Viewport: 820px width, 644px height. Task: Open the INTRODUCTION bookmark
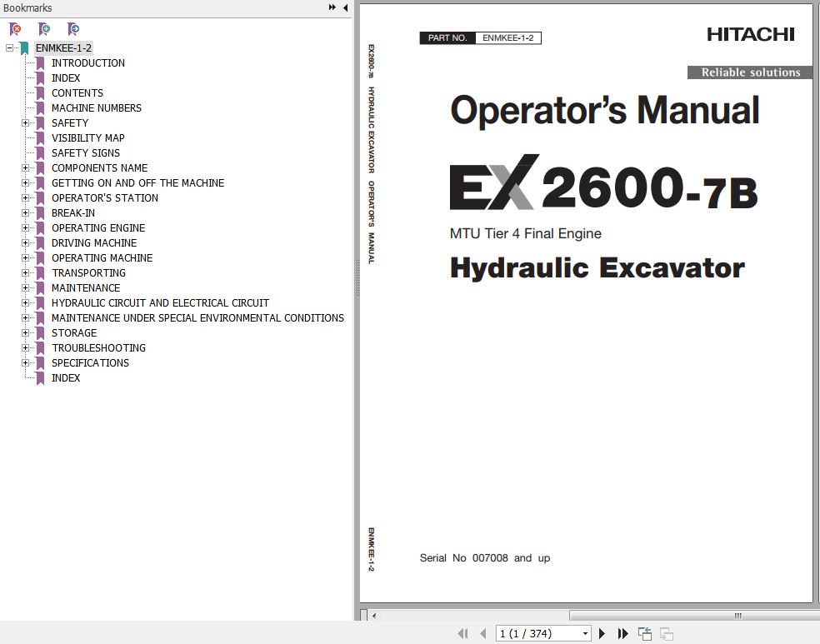87,63
